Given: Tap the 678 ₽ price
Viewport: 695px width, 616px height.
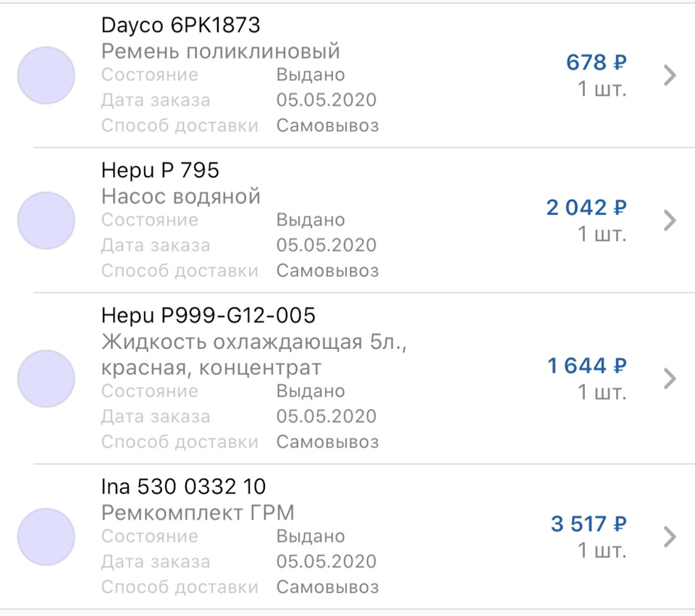Looking at the screenshot, I should (596, 63).
